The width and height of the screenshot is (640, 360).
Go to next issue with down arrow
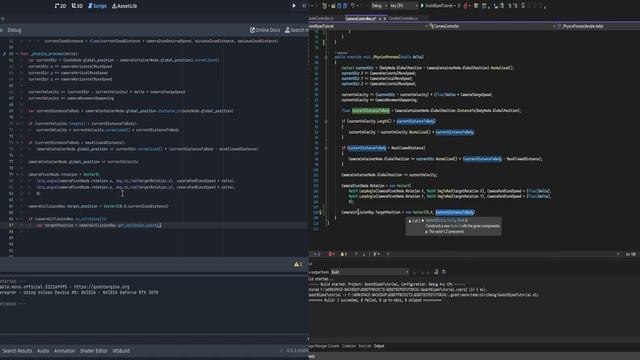click(x=364, y=254)
